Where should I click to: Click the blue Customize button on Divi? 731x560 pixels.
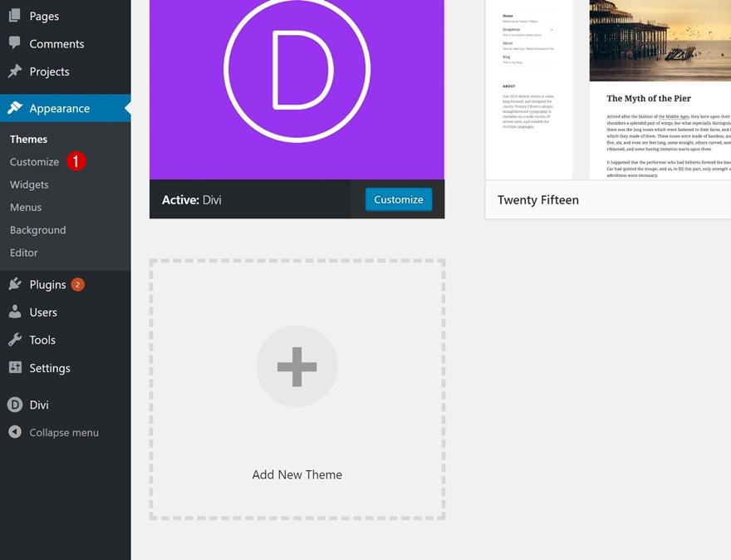point(399,199)
